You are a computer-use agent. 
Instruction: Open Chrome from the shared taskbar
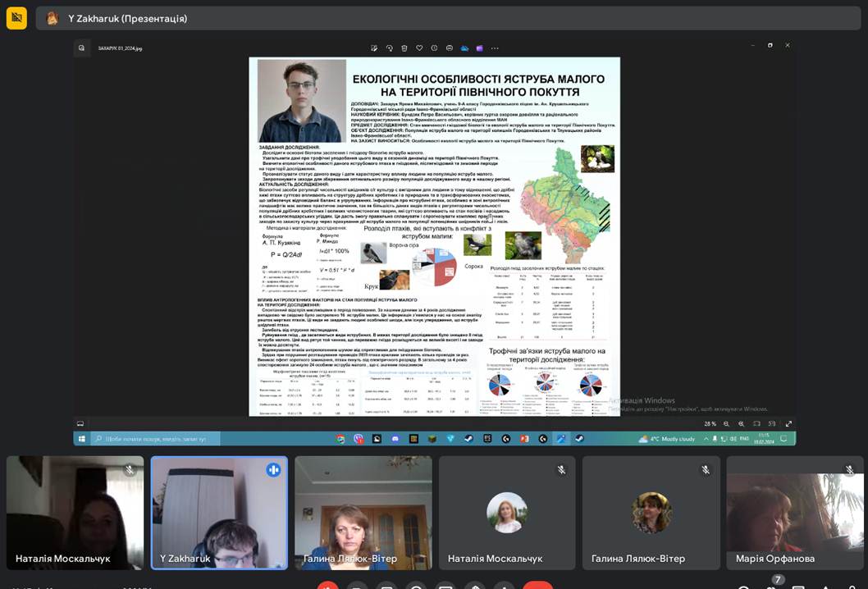coord(340,439)
